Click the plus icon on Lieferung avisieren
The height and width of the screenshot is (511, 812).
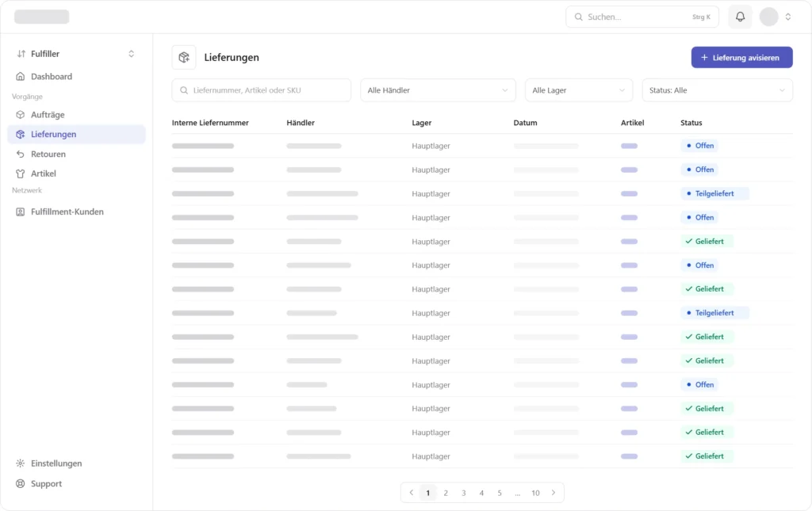pyautogui.click(x=704, y=57)
